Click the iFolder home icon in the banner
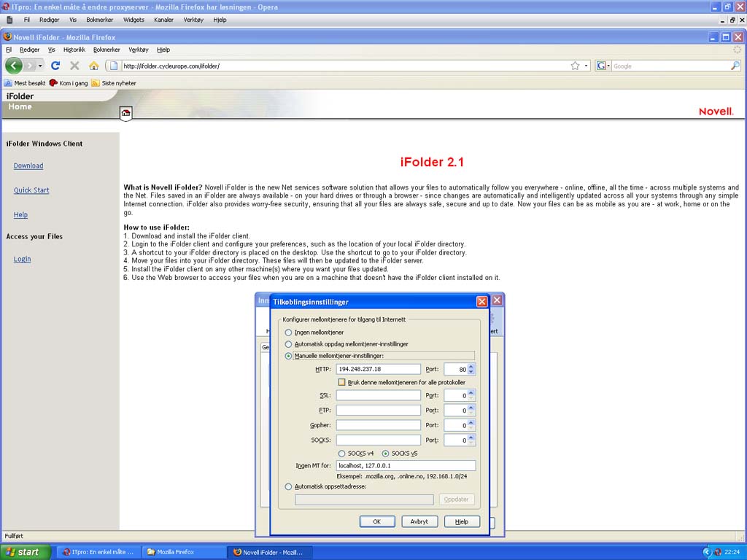This screenshot has height=560, width=747. pos(125,113)
